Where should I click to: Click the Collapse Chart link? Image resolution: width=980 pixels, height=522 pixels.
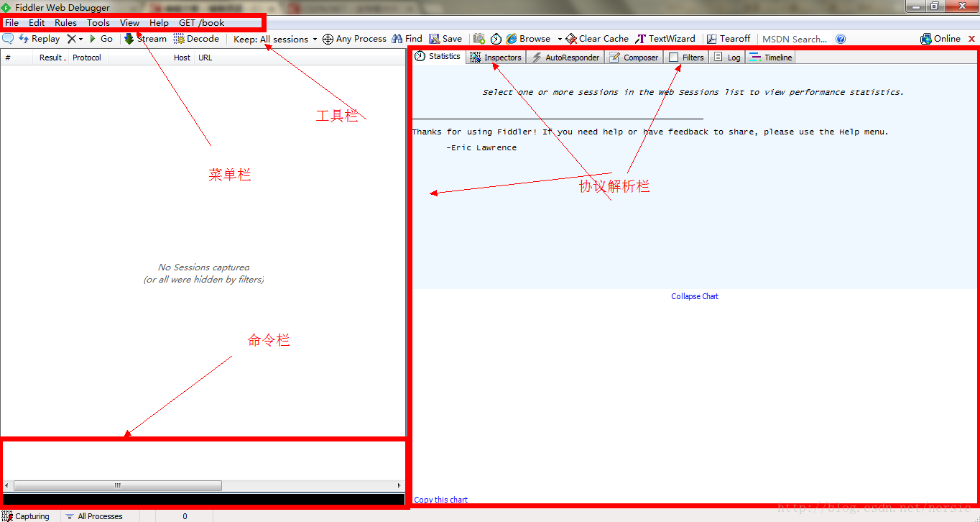(x=695, y=296)
